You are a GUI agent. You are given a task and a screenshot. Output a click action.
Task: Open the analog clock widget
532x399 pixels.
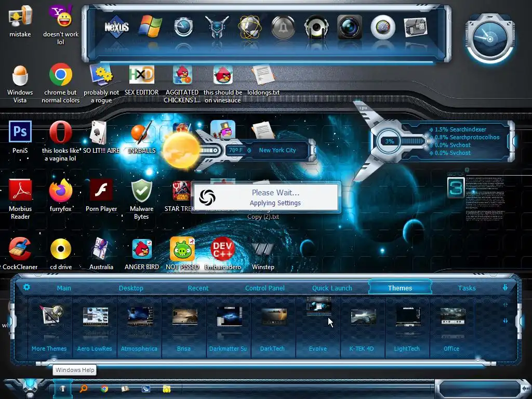(x=490, y=39)
